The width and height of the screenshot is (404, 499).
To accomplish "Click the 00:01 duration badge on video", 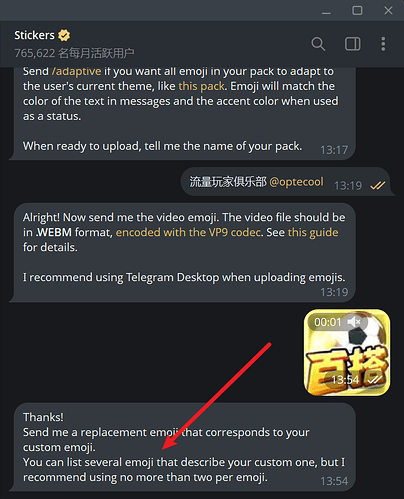I will (x=328, y=322).
